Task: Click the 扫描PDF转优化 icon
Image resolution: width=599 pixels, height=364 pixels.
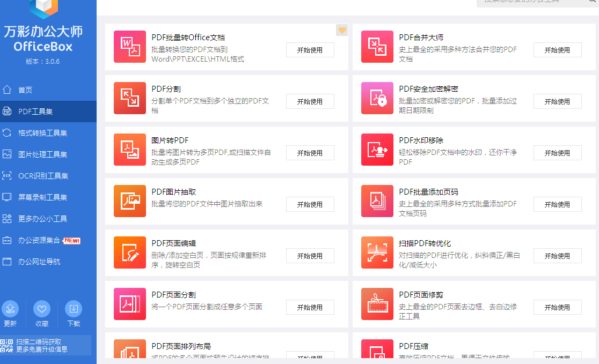Action: [x=377, y=252]
